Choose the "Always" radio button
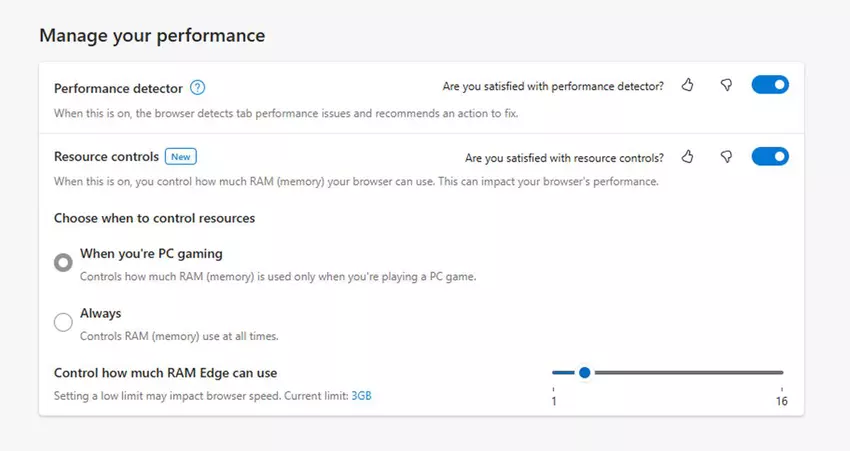This screenshot has width=850, height=451. pos(63,322)
